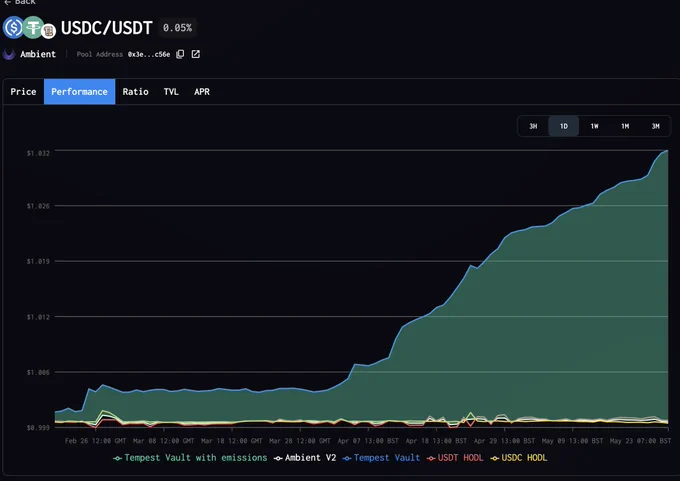Click the Mar 08 12:00 GMT axis label
680x481 pixels.
[163, 441]
